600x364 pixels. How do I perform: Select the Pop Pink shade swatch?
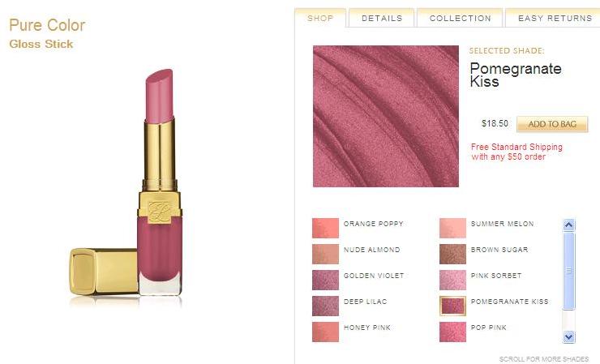(x=452, y=332)
